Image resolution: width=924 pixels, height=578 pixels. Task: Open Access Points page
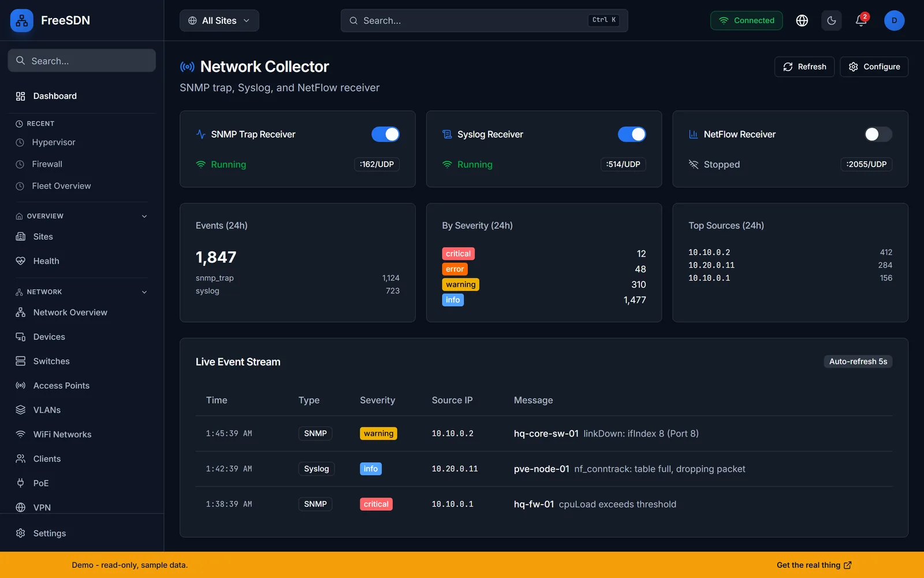pyautogui.click(x=61, y=386)
